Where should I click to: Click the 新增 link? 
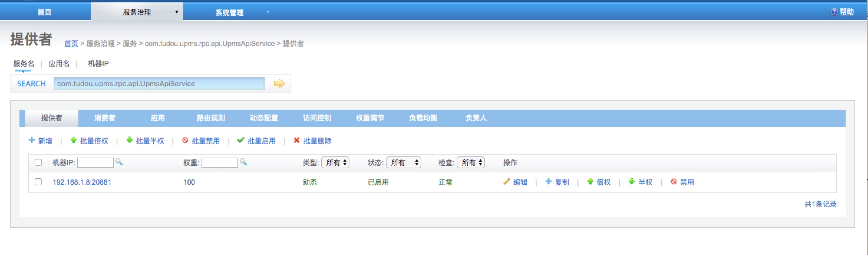(x=45, y=140)
